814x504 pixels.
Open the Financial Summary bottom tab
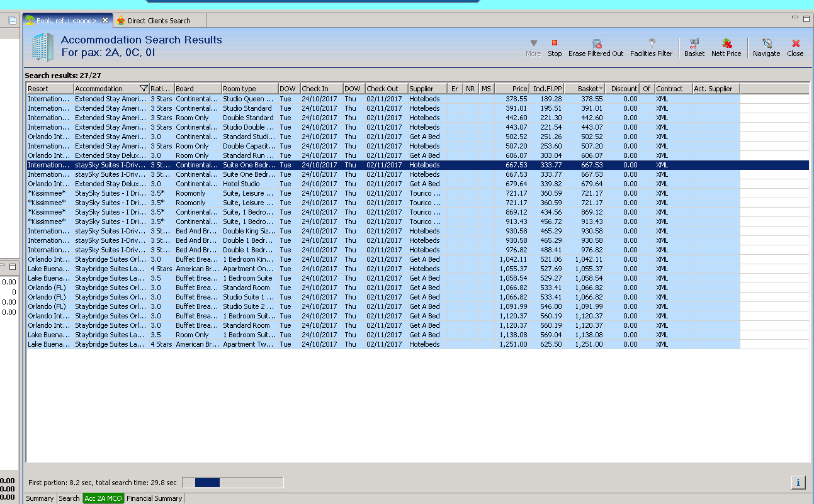click(154, 498)
